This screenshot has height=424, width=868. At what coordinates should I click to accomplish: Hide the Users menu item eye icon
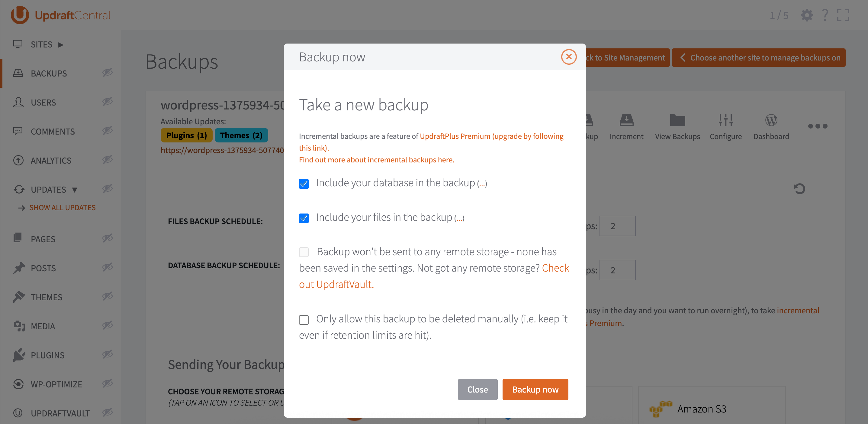[108, 102]
